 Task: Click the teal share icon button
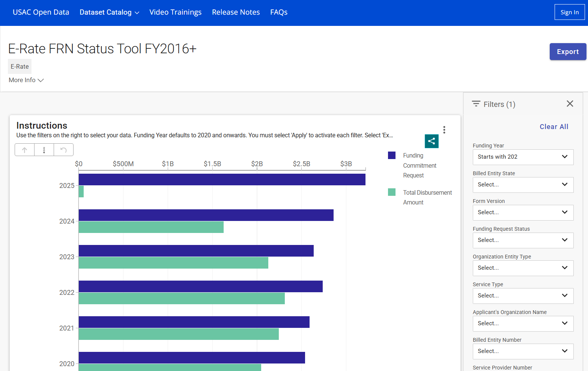[x=432, y=141]
